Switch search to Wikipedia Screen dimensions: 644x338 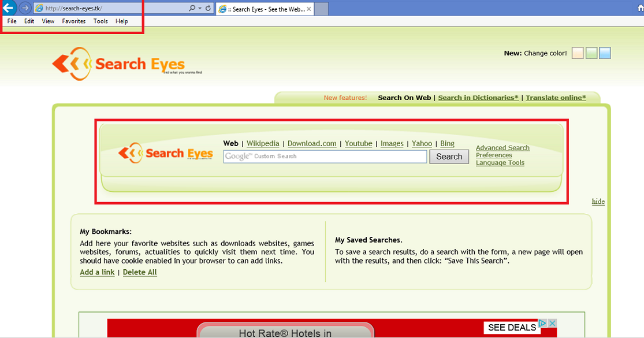[x=263, y=143]
